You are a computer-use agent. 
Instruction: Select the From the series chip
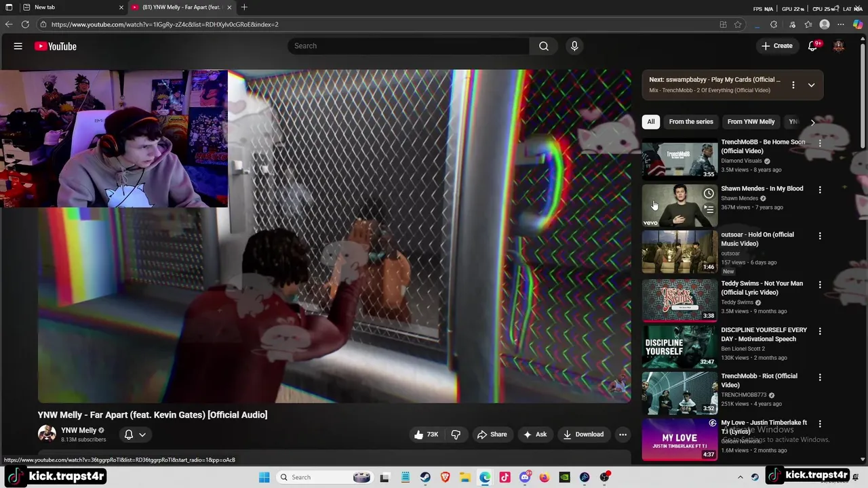click(x=691, y=122)
